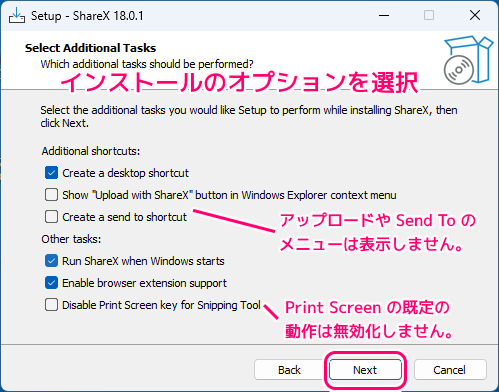Click the setup installer icon in title bar

(17, 16)
